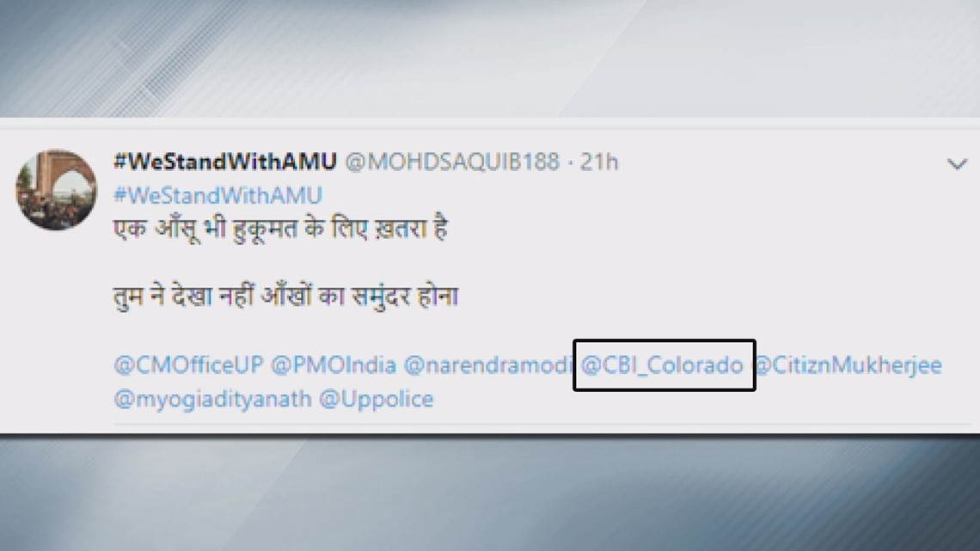Open the @CitiznMukherjee mention
The height and width of the screenshot is (551, 980).
click(848, 364)
